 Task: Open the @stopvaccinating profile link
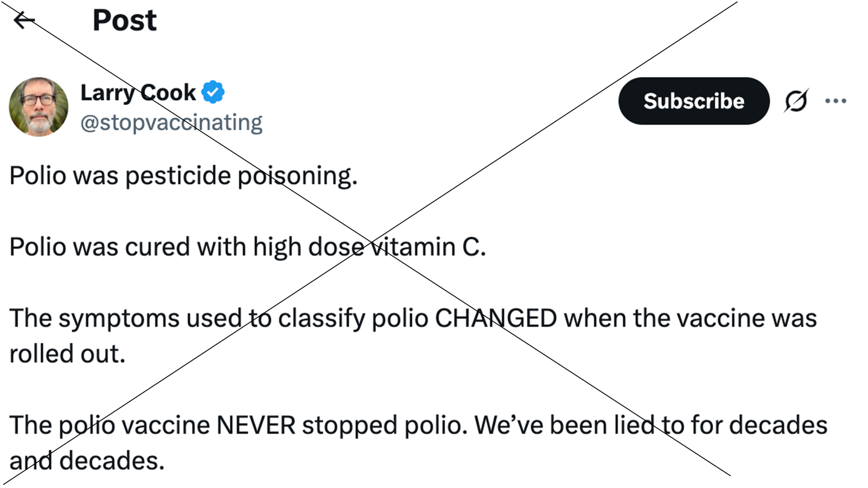[x=171, y=122]
